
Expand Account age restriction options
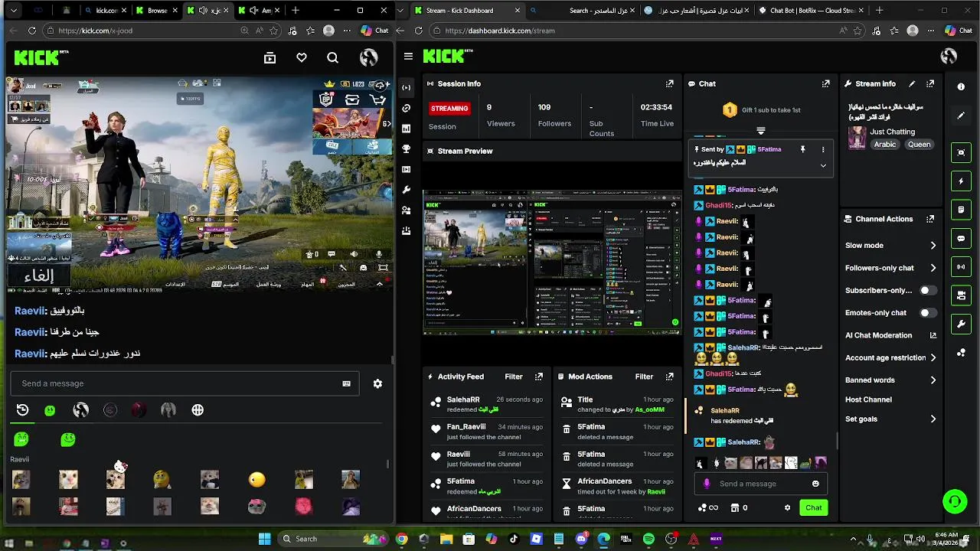pyautogui.click(x=933, y=357)
